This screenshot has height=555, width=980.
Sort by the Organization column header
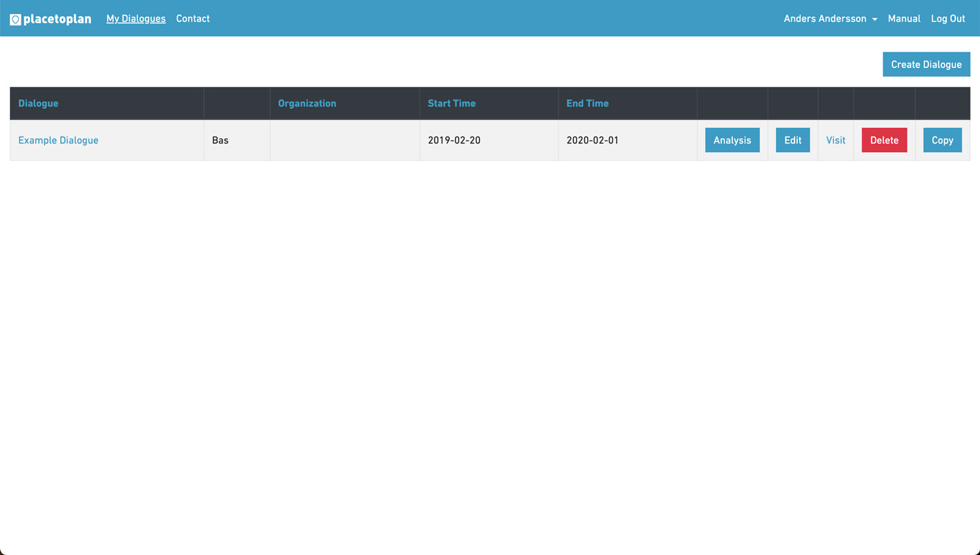(x=307, y=103)
